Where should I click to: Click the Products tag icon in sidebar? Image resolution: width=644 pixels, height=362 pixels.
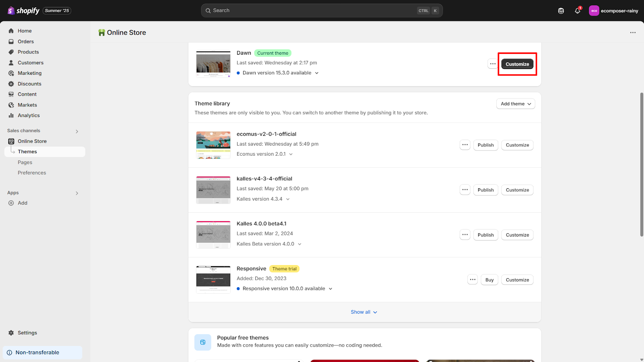[11, 52]
